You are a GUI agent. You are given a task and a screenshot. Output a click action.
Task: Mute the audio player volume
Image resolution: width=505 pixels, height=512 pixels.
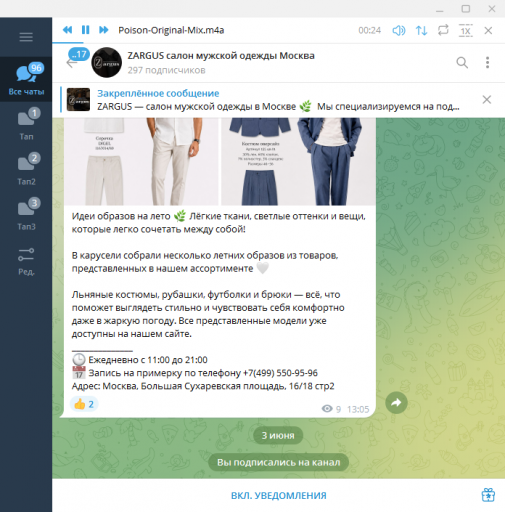pyautogui.click(x=399, y=31)
